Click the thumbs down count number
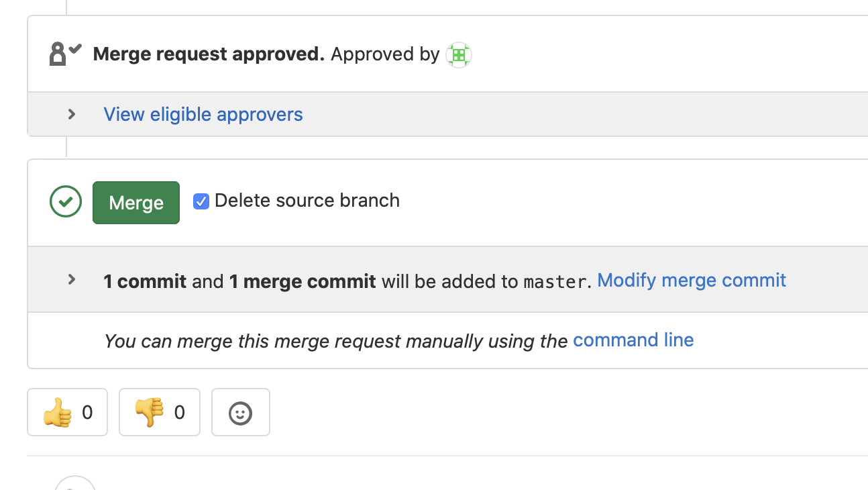This screenshot has height=490, width=868. pyautogui.click(x=179, y=412)
